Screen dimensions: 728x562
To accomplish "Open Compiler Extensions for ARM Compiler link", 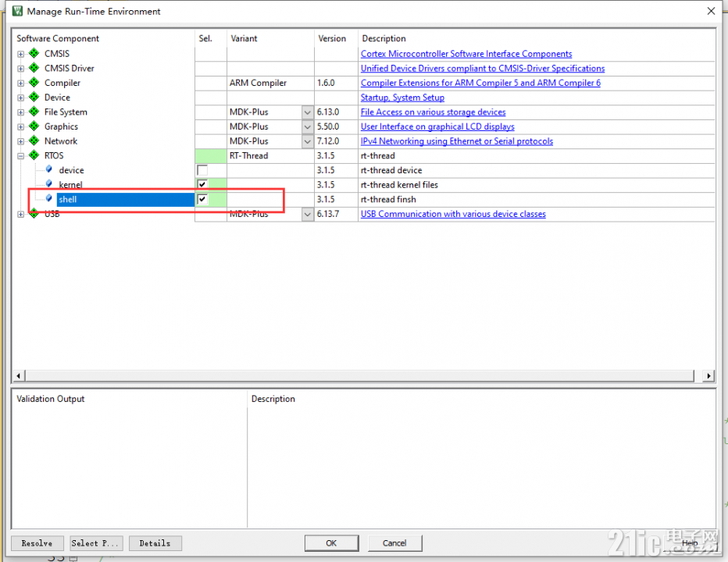I will click(480, 83).
